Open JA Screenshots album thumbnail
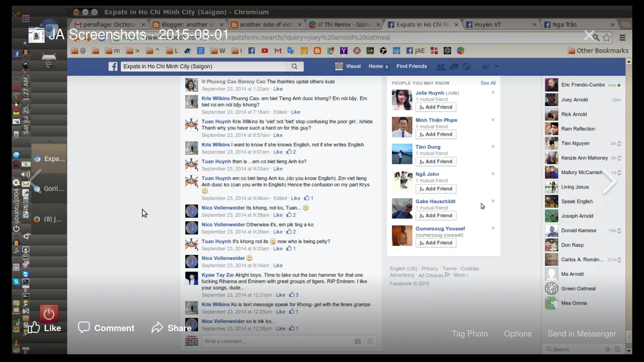Image resolution: width=644 pixels, height=362 pixels. click(x=36, y=35)
